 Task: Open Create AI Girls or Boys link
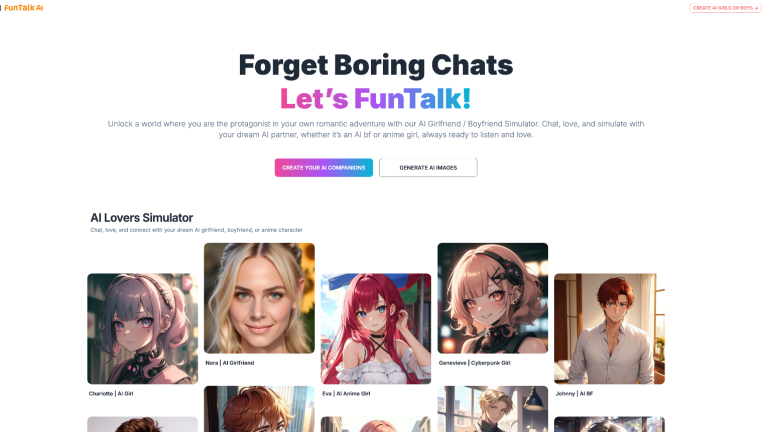click(725, 8)
